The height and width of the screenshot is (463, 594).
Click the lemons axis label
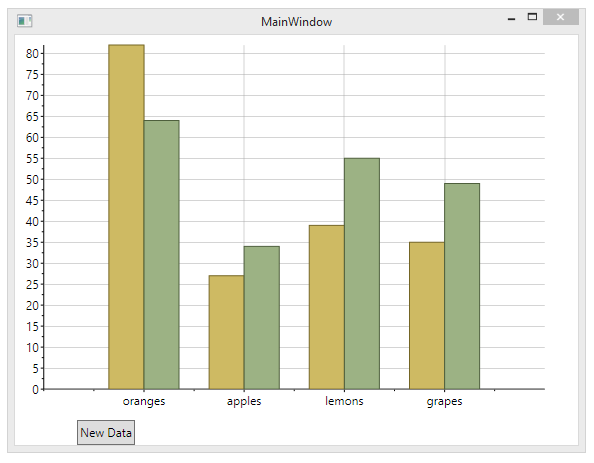pos(344,401)
